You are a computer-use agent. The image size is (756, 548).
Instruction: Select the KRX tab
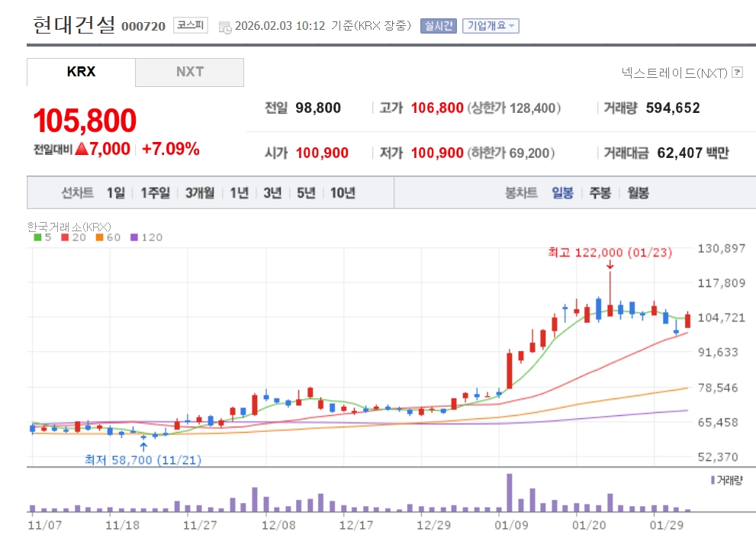[81, 72]
